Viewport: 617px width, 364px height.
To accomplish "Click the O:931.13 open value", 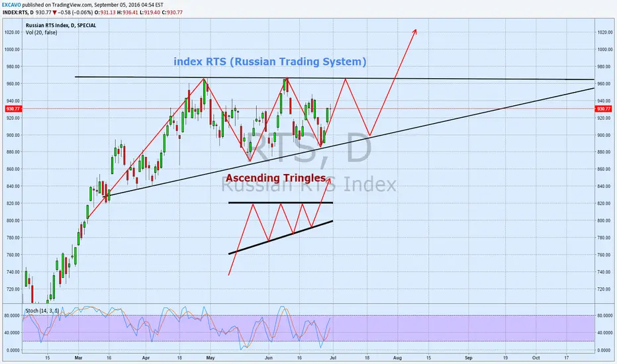I will pos(105,13).
